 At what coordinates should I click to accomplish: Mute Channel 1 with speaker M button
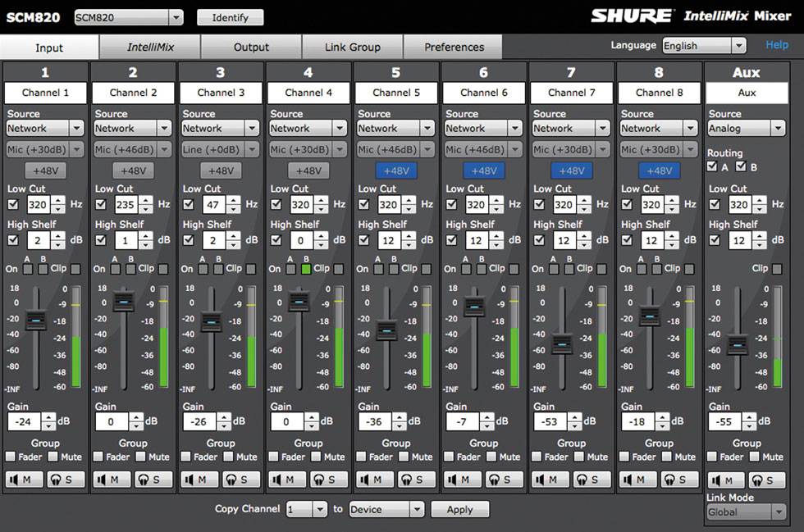click(x=25, y=480)
